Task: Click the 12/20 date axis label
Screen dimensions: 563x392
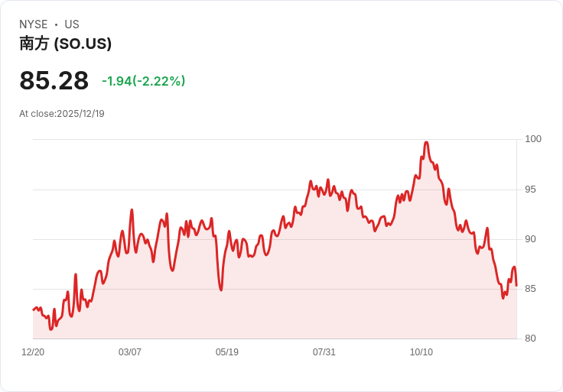Action: (33, 352)
